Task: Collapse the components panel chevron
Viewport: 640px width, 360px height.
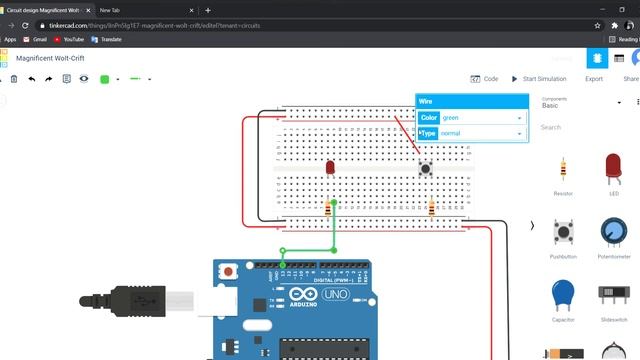Action: pyautogui.click(x=532, y=226)
